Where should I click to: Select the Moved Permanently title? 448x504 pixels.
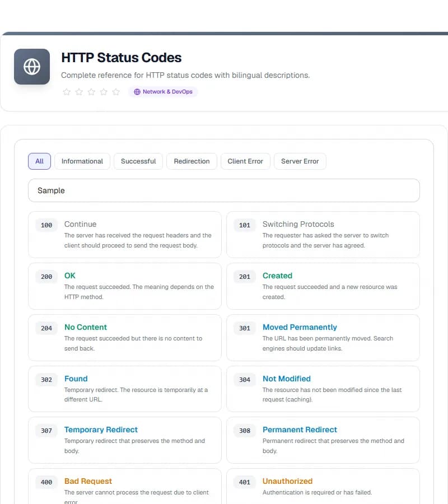point(300,327)
